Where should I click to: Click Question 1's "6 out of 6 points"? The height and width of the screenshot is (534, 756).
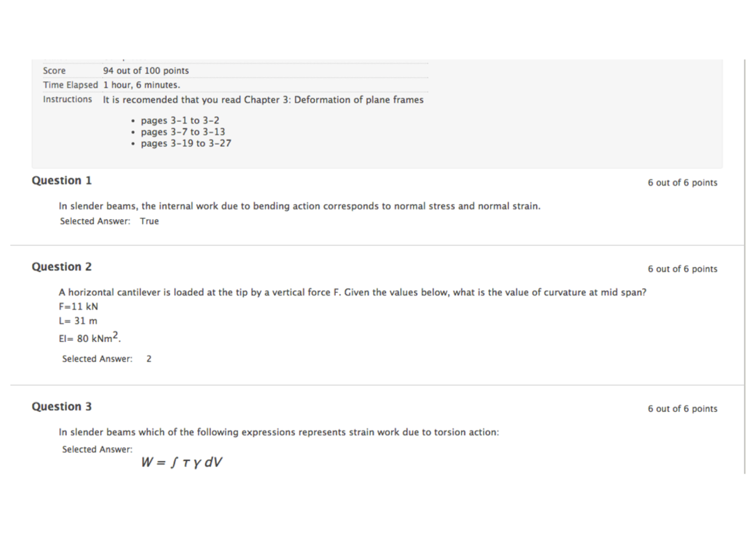click(x=682, y=183)
